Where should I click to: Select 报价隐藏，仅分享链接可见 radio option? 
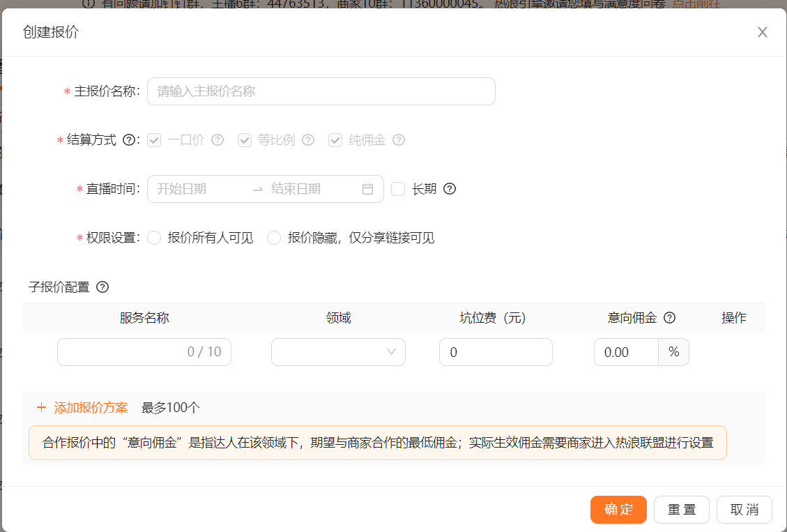274,237
